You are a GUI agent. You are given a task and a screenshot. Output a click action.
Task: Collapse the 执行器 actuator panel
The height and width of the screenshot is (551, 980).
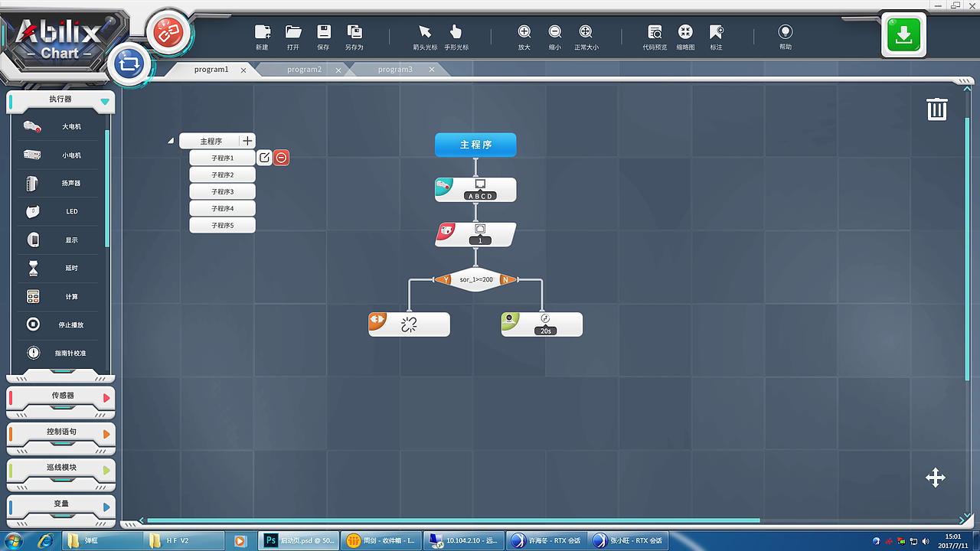click(105, 101)
